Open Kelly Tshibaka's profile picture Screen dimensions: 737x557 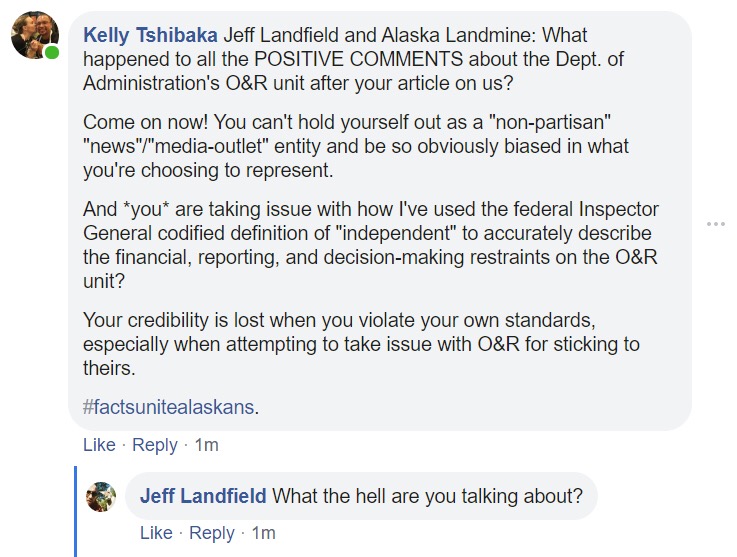pyautogui.click(x=35, y=38)
